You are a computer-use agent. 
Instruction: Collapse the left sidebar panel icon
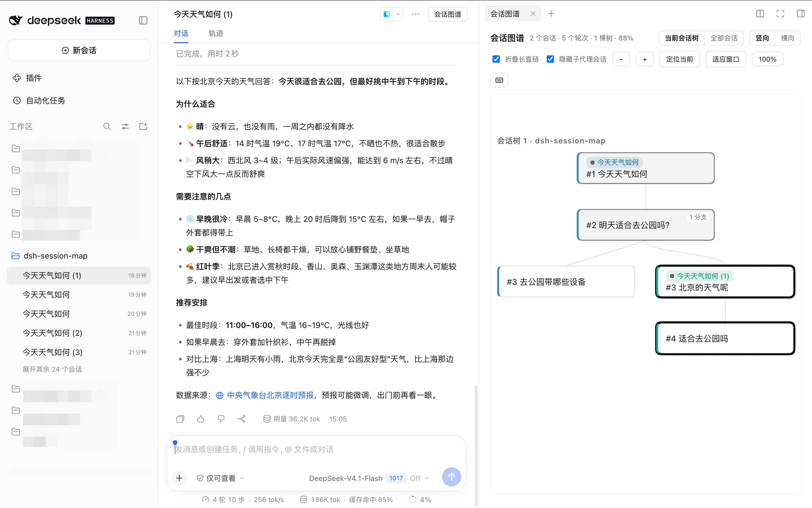(x=143, y=20)
